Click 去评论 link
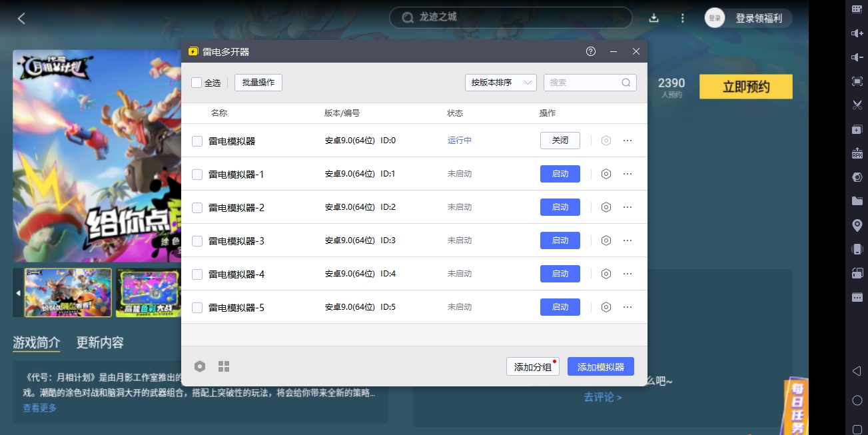The width and height of the screenshot is (868, 435). click(x=603, y=397)
